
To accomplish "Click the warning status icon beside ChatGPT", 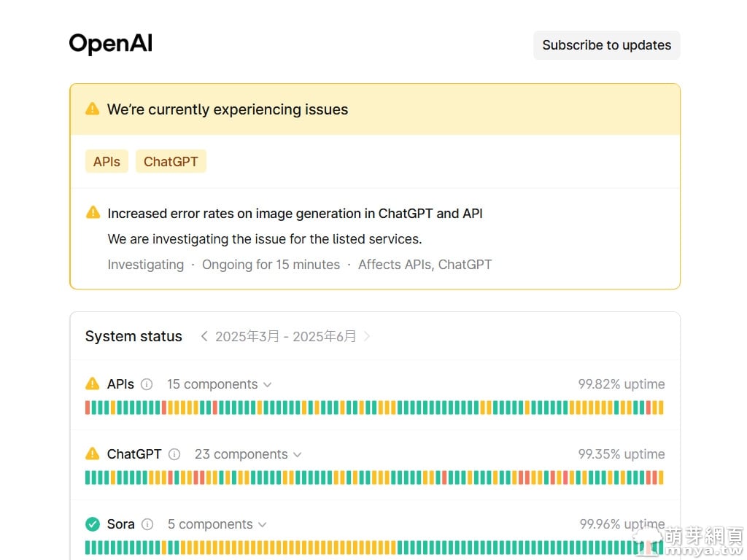I will 93,454.
